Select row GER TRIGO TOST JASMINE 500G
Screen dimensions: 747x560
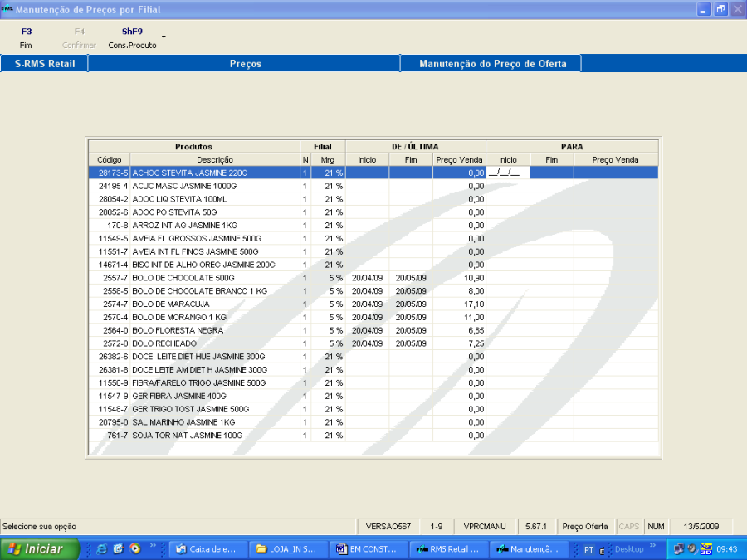pos(373,409)
